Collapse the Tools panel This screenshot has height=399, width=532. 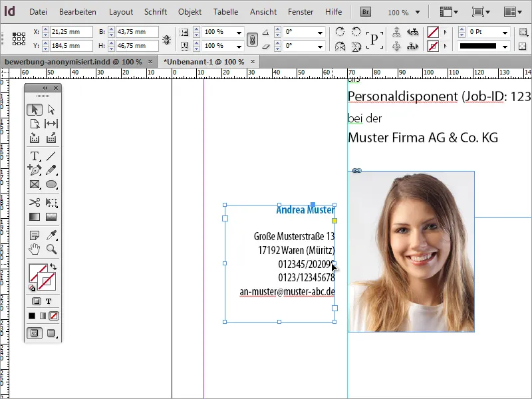pyautogui.click(x=45, y=88)
